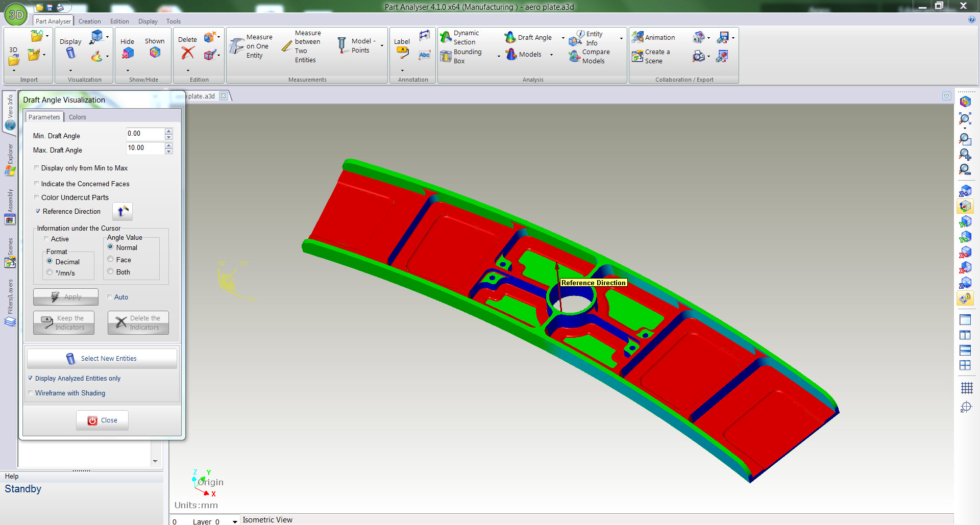980x525 pixels.
Task: Click the Compare Models icon
Action: click(575, 56)
